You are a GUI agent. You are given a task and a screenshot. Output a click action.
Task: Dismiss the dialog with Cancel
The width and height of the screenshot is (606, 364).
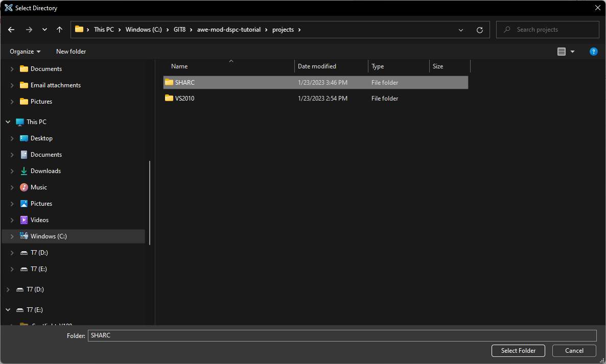coord(574,351)
